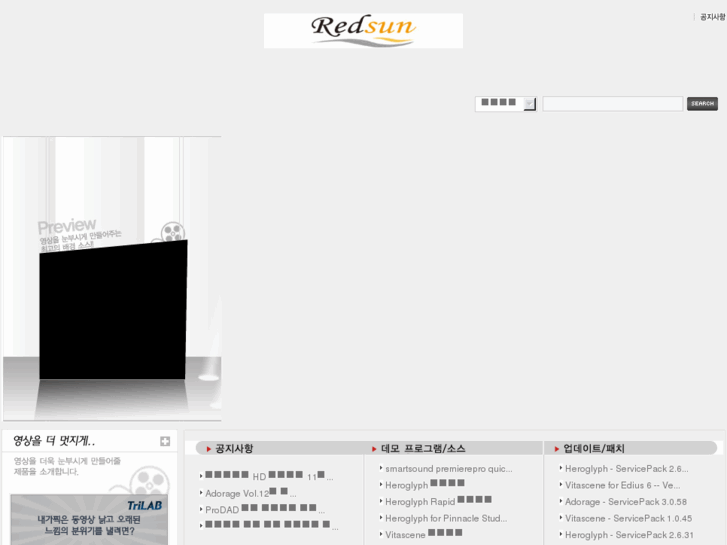Select the 업데이트/패치 section header
Viewport: 727px width, 545px height.
point(593,449)
